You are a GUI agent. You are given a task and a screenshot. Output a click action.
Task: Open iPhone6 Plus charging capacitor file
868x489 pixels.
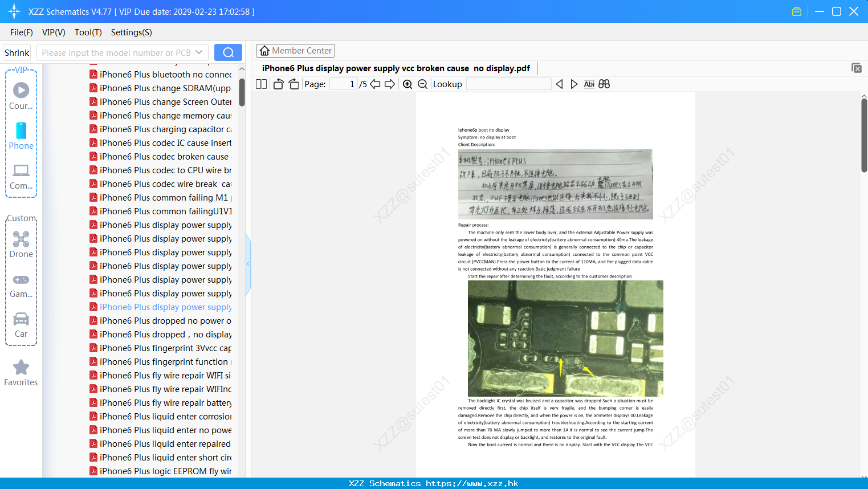(161, 129)
